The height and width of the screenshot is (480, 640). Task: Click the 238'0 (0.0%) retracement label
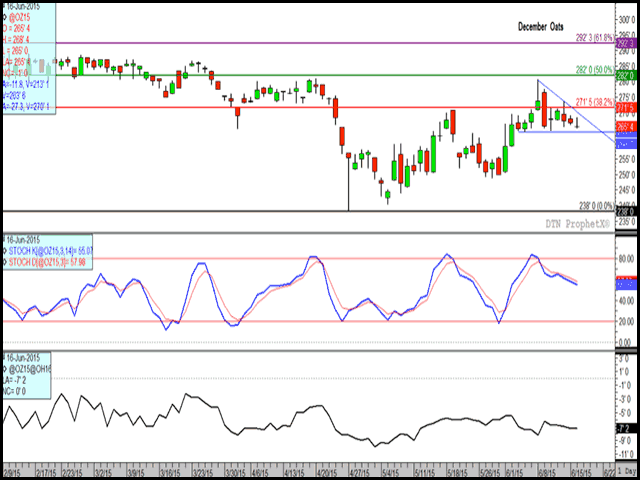click(x=598, y=206)
